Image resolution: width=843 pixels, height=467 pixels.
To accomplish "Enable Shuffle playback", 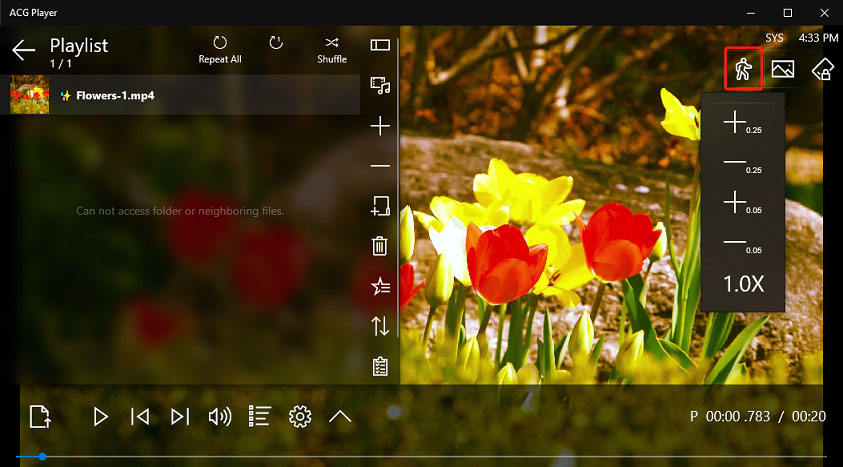I will coord(332,50).
